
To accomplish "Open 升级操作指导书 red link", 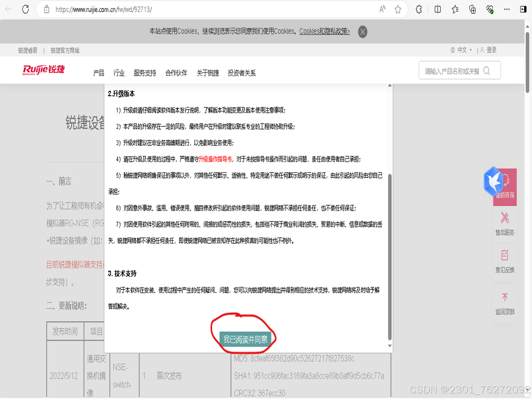I will point(215,159).
